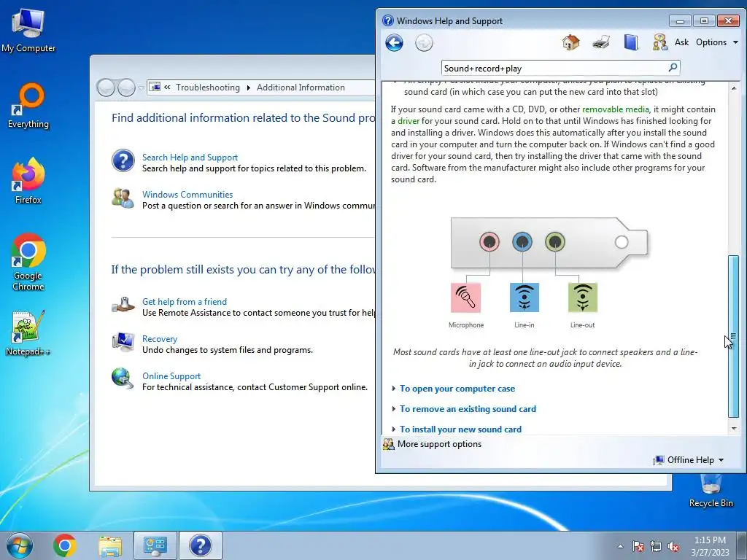Open Get help from a friend
The image size is (747, 560).
(x=185, y=301)
